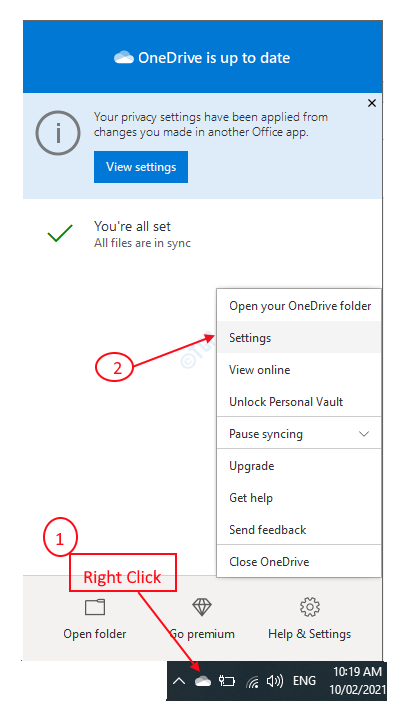Image resolution: width=396 pixels, height=701 pixels.
Task: Click the View settings button
Action: [141, 167]
